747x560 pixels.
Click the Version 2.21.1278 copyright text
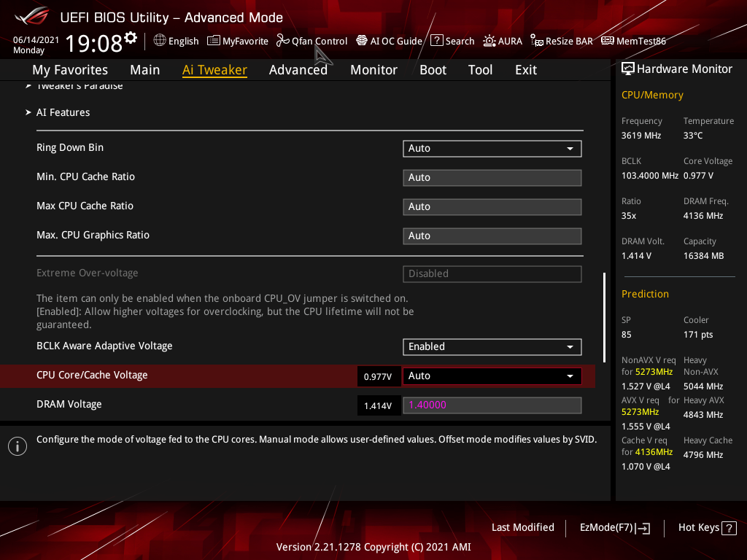coord(373,547)
